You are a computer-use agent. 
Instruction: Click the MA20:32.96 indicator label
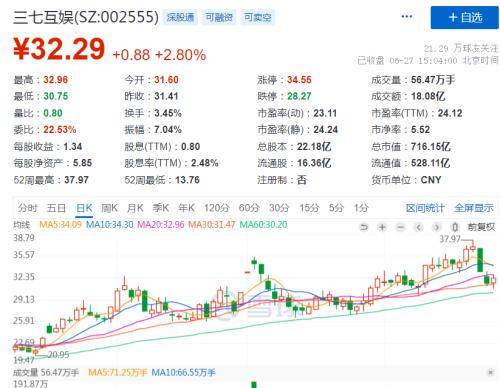click(x=161, y=224)
